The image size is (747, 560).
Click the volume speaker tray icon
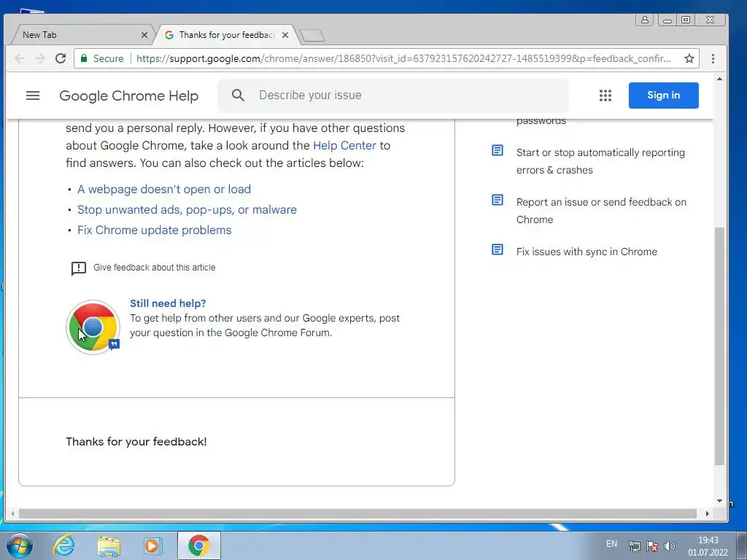[x=670, y=546]
